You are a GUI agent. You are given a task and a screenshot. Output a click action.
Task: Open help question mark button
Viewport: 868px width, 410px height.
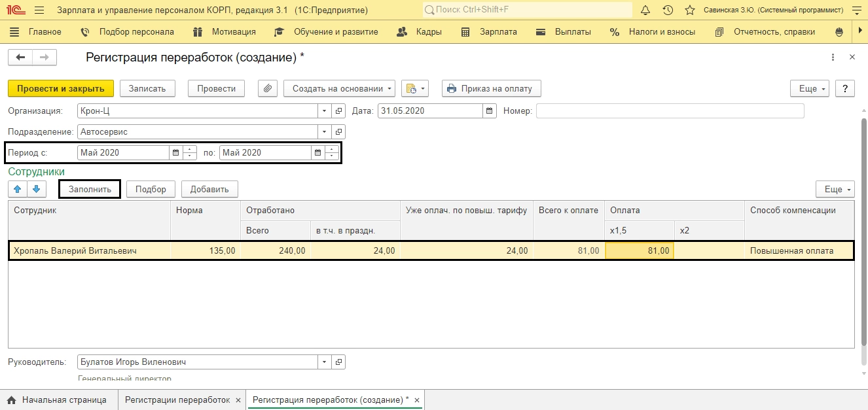[845, 88]
